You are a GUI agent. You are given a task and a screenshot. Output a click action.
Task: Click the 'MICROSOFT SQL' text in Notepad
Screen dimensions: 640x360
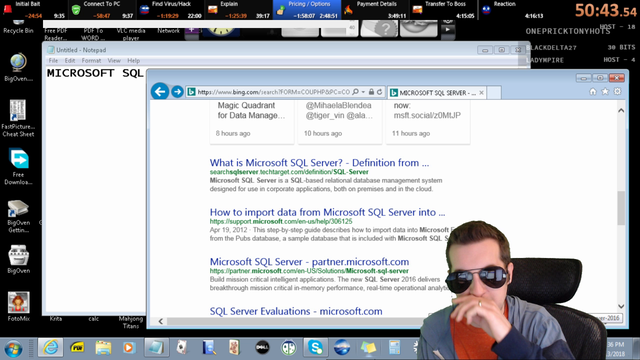(95, 73)
